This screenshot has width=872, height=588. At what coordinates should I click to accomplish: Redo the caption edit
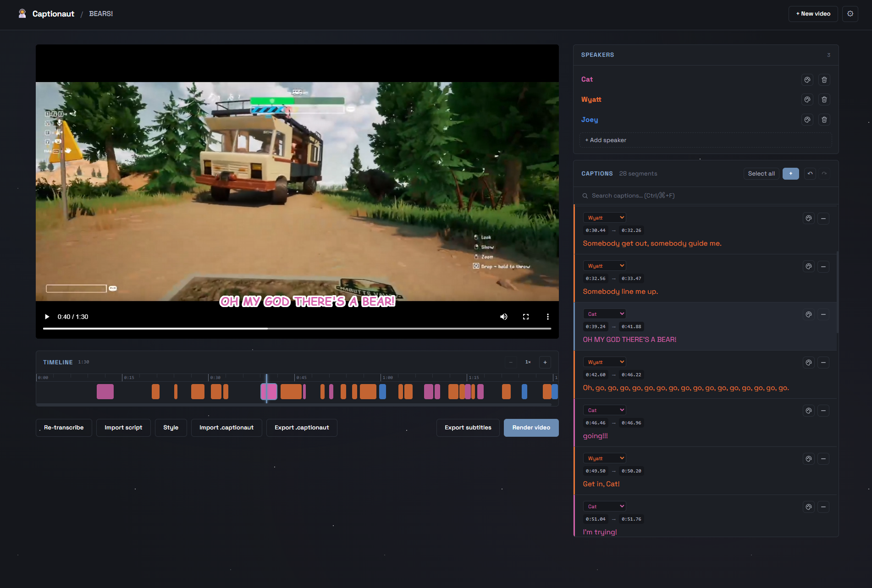(x=824, y=174)
